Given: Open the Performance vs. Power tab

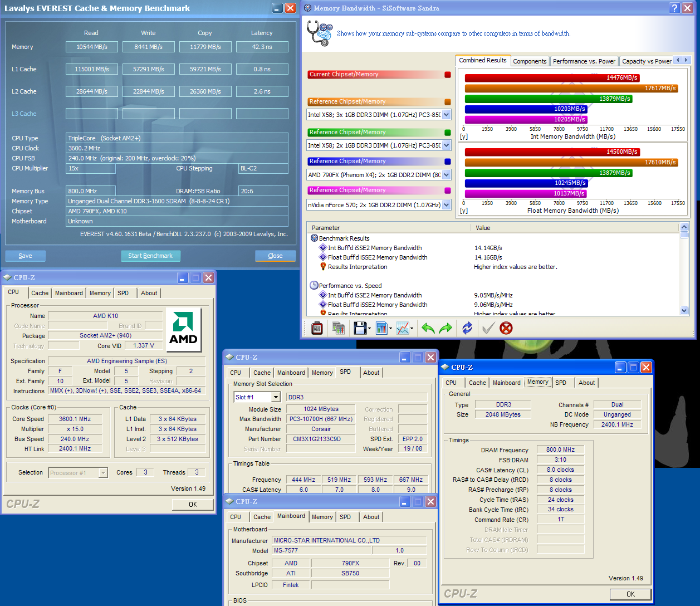Looking at the screenshot, I should coord(584,61).
